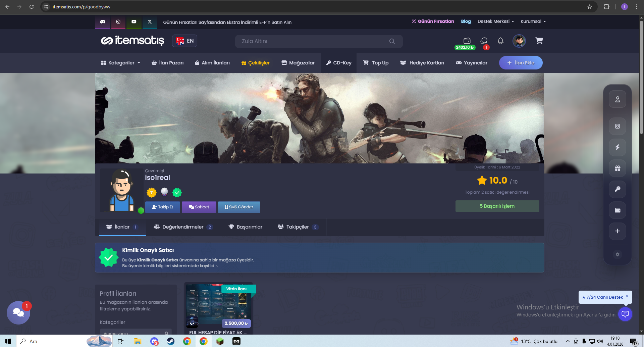Open the sidebar settings gear
Viewport: 644px width, 347px height.
pos(618,254)
